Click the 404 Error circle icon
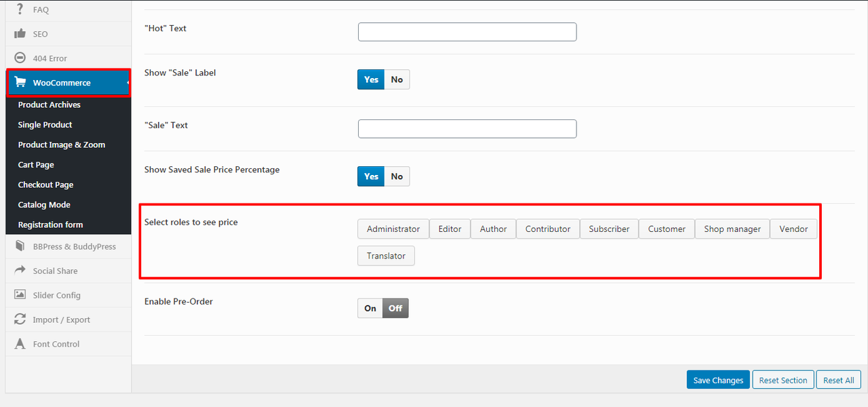 click(20, 58)
